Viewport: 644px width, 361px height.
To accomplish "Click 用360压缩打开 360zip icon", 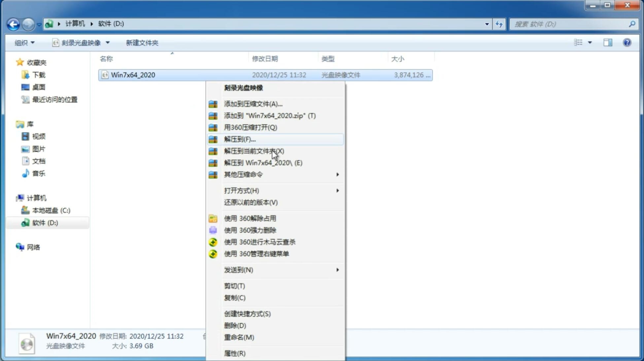I will [x=213, y=127].
